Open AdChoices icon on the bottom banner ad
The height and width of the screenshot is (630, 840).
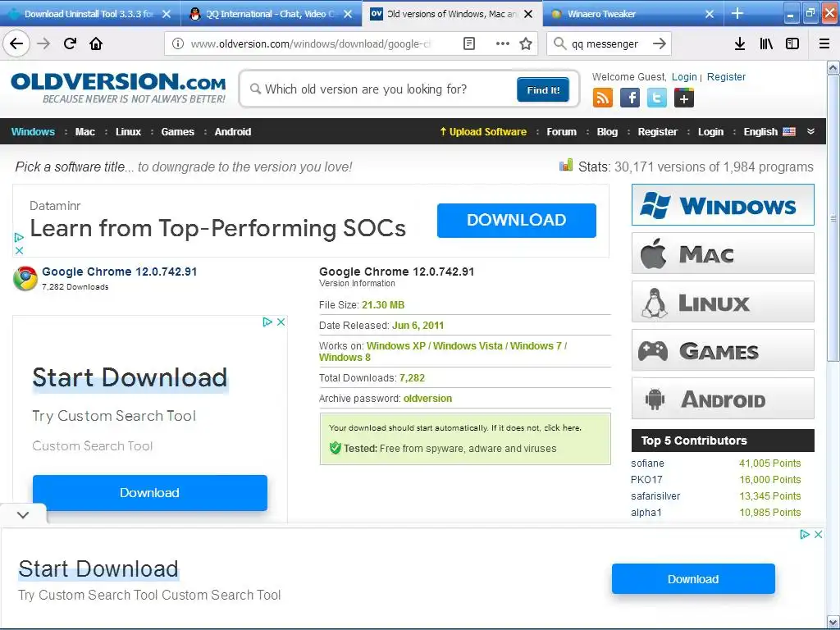[804, 534]
